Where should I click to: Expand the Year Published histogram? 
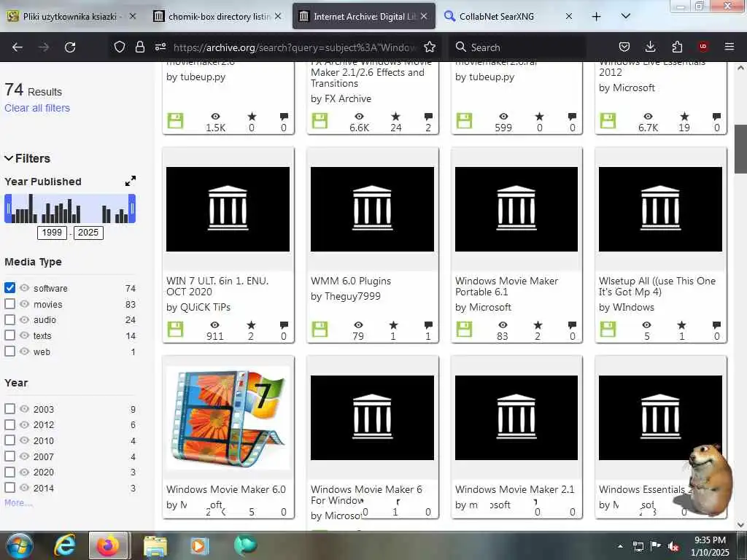pos(130,181)
